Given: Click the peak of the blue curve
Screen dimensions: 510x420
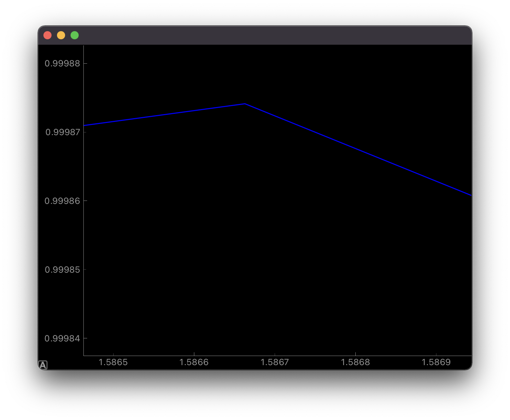Looking at the screenshot, I should tap(244, 104).
